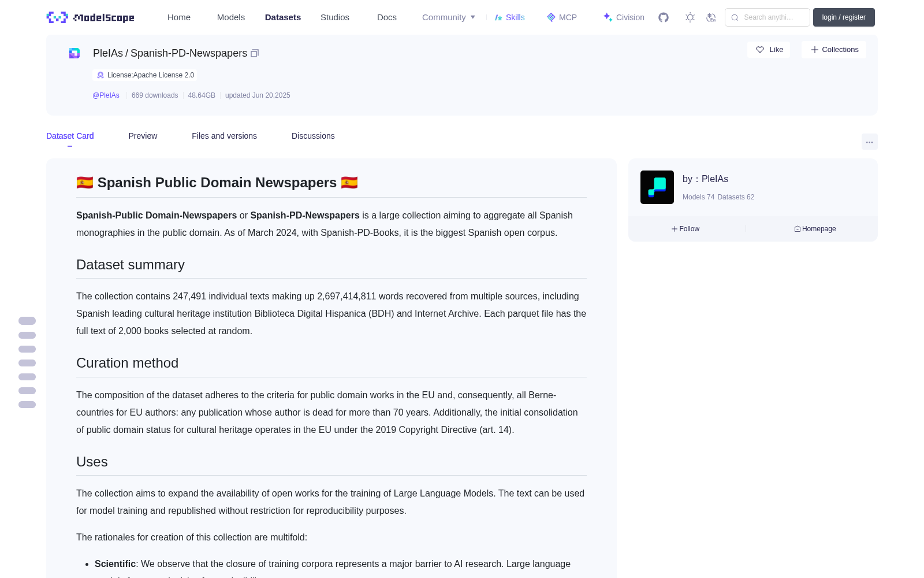Switch language with the translate icon

[711, 17]
